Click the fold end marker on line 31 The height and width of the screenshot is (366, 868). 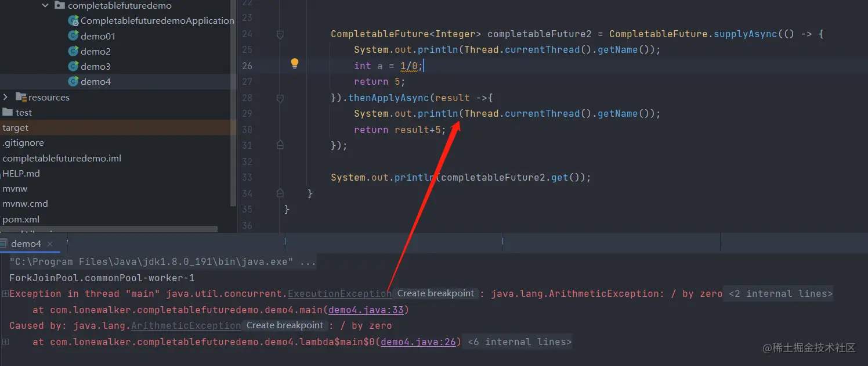click(x=280, y=144)
